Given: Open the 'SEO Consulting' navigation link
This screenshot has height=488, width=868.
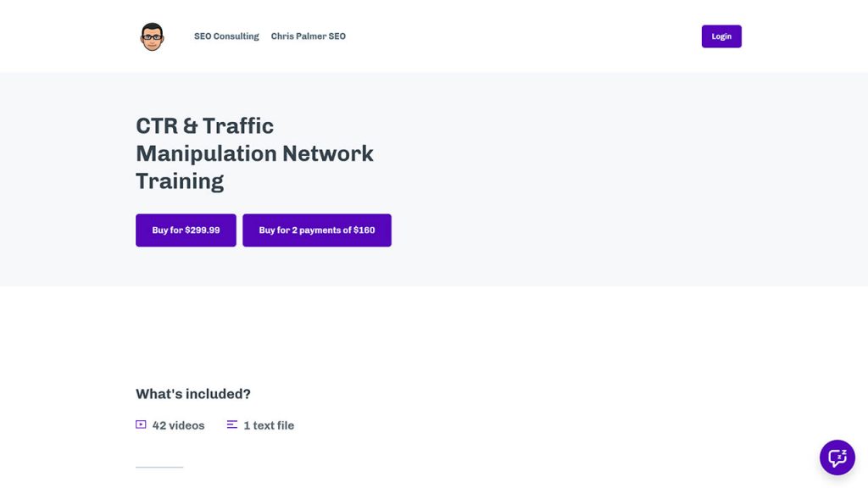Looking at the screenshot, I should (227, 36).
